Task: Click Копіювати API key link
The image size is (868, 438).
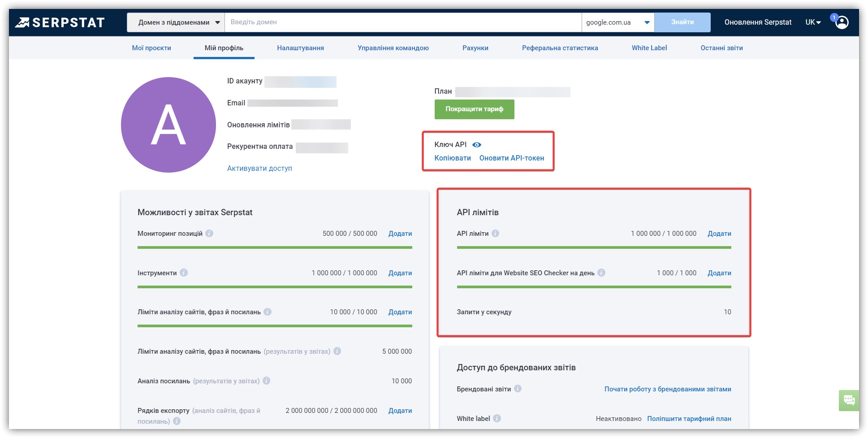Action: pyautogui.click(x=453, y=158)
